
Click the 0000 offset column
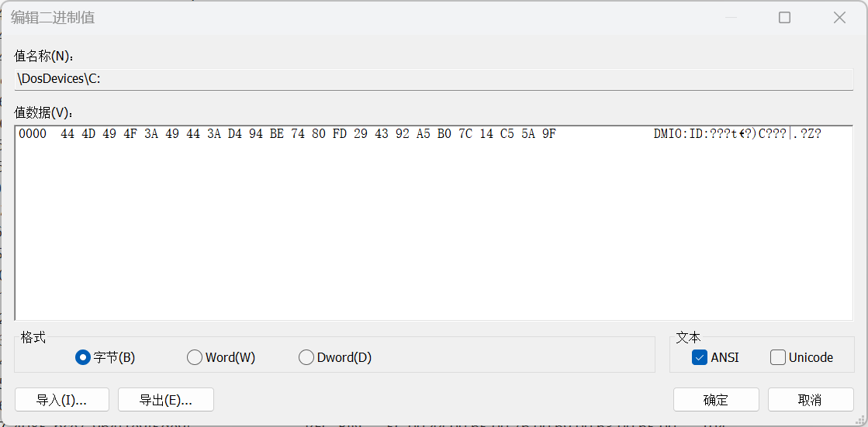[x=32, y=134]
